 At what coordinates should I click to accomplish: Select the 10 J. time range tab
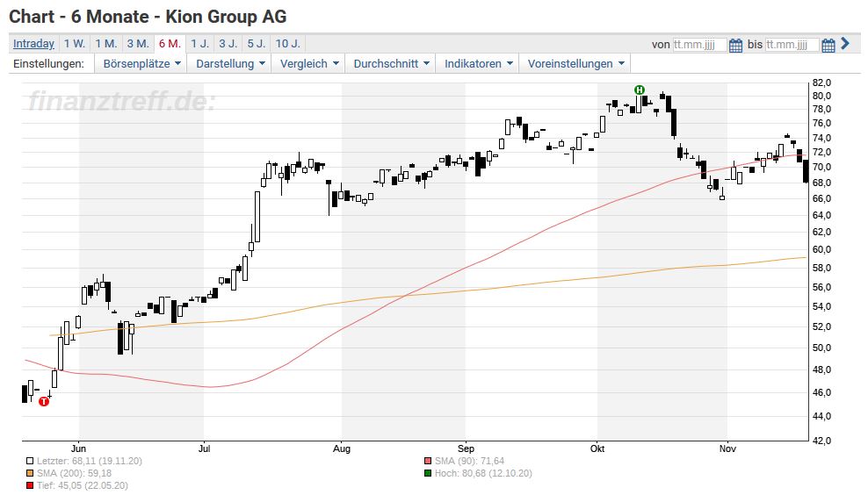click(x=288, y=44)
